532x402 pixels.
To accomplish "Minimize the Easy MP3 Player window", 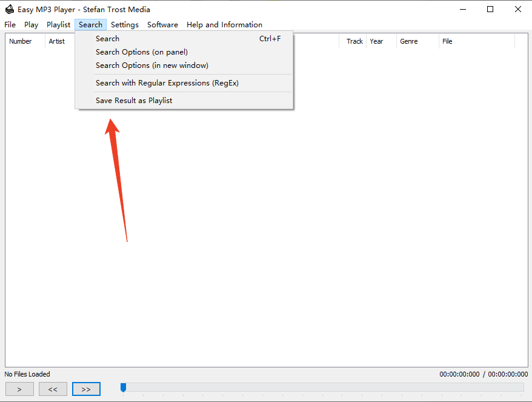I will click(463, 9).
